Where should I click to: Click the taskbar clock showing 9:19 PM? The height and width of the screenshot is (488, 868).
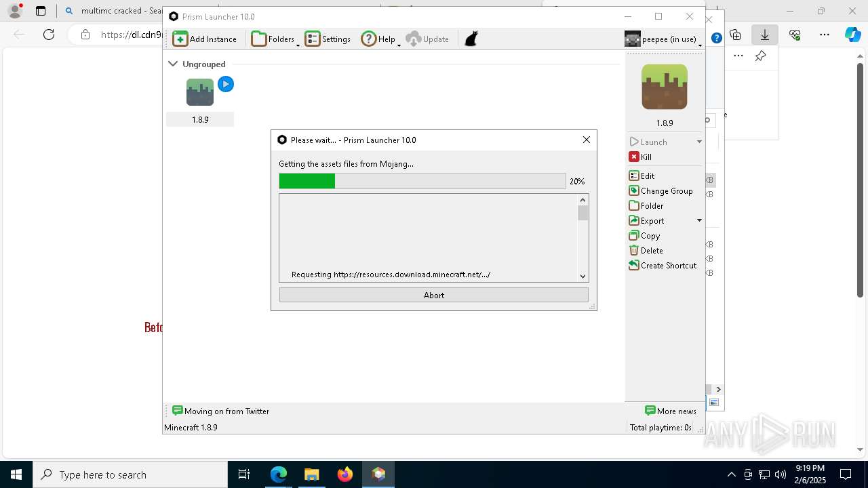[x=810, y=474]
